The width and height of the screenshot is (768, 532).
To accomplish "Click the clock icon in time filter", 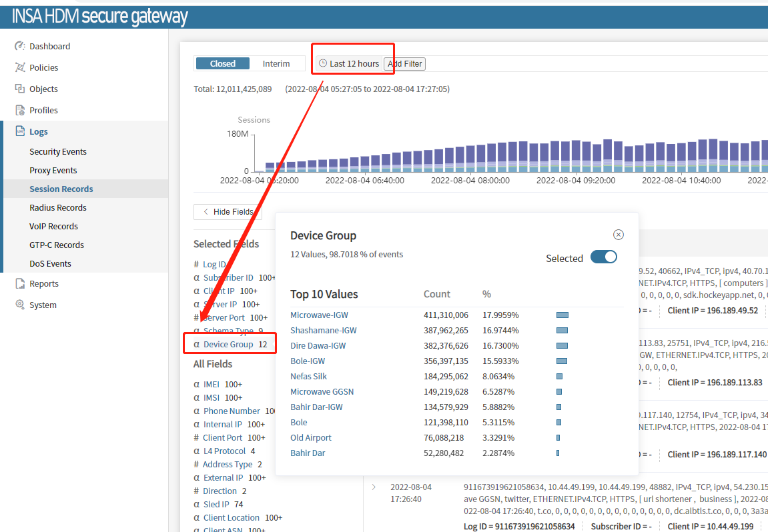I will [323, 63].
